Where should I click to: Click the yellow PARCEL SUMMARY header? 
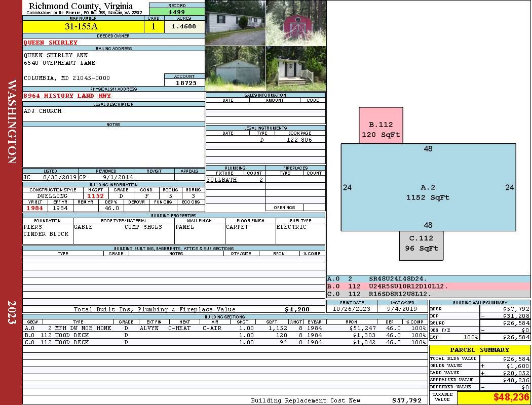coord(479,350)
